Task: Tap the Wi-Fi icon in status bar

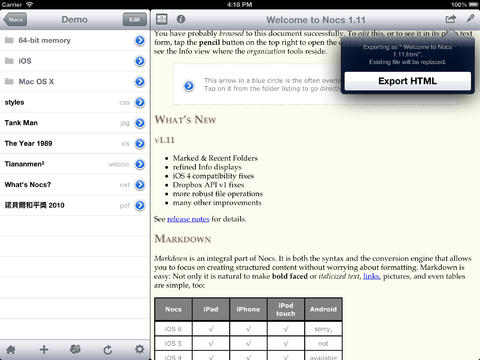Action: point(30,4)
